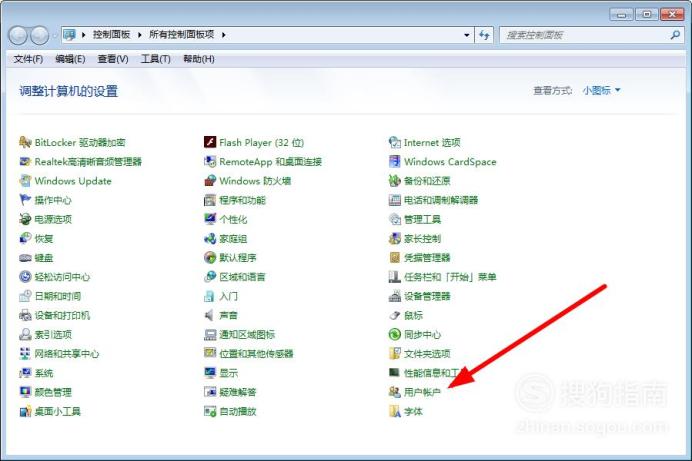Open the 入门 link
The height and width of the screenshot is (461, 692).
(x=228, y=296)
